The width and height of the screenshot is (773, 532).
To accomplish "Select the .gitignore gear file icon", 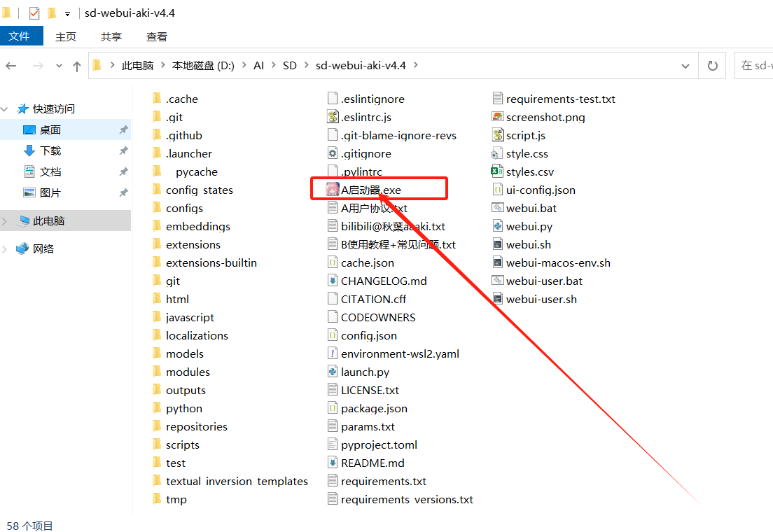I will coord(333,153).
